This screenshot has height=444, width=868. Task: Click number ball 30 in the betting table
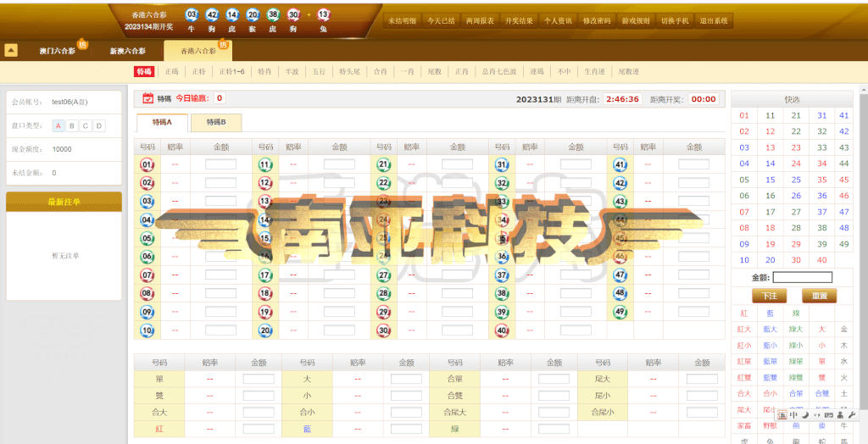point(384,330)
